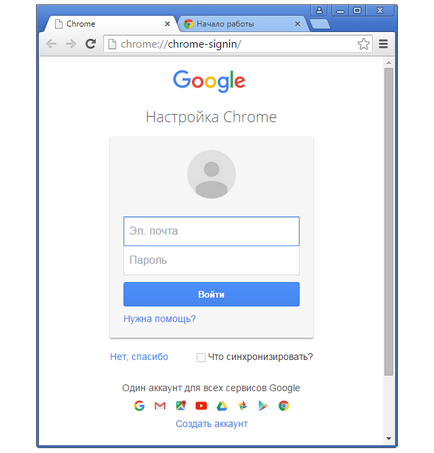
Task: Toggle the 'Что синхронизировать?' checkbox
Action: click(201, 357)
